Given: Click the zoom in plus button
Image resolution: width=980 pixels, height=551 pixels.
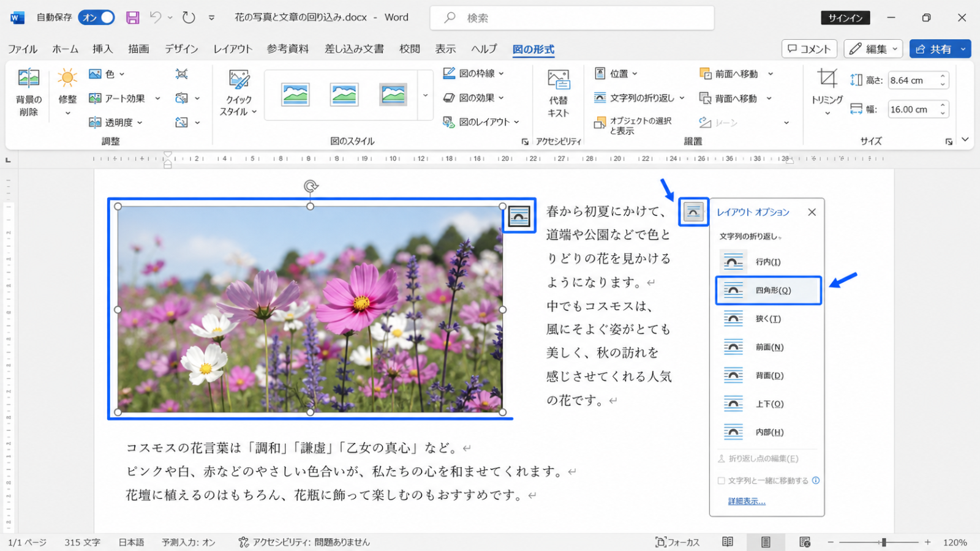Looking at the screenshot, I should coord(928,542).
